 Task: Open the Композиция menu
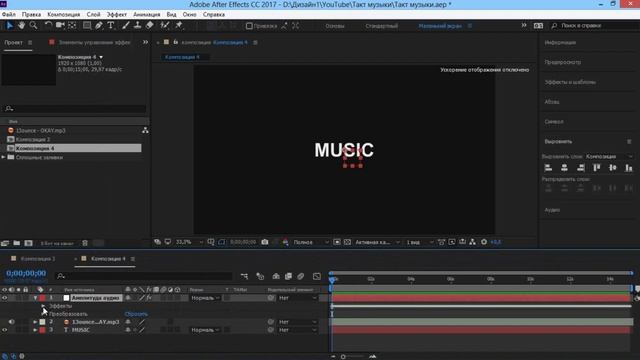[64, 14]
